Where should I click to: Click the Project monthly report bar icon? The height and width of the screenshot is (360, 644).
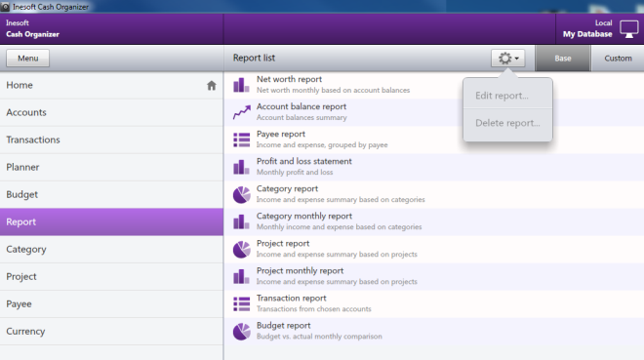[x=242, y=276]
